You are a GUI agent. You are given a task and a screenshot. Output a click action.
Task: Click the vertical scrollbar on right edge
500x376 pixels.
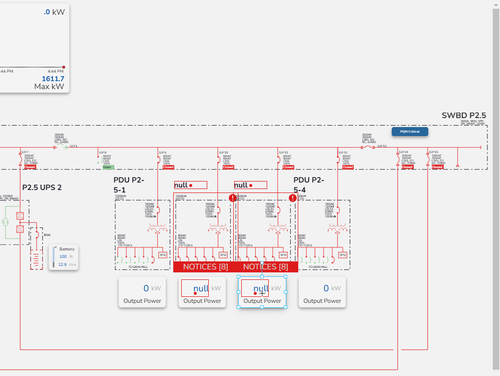(496, 189)
